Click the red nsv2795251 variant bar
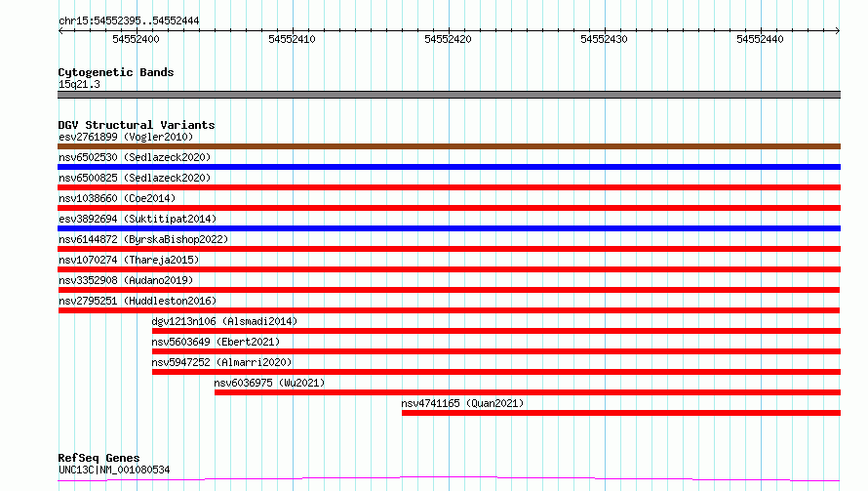Image resolution: width=868 pixels, height=491 pixels. click(x=449, y=310)
